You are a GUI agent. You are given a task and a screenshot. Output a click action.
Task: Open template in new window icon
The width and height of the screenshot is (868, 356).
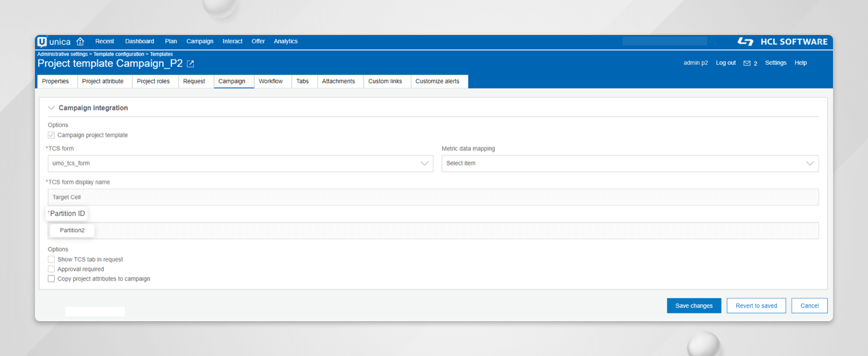tap(190, 64)
